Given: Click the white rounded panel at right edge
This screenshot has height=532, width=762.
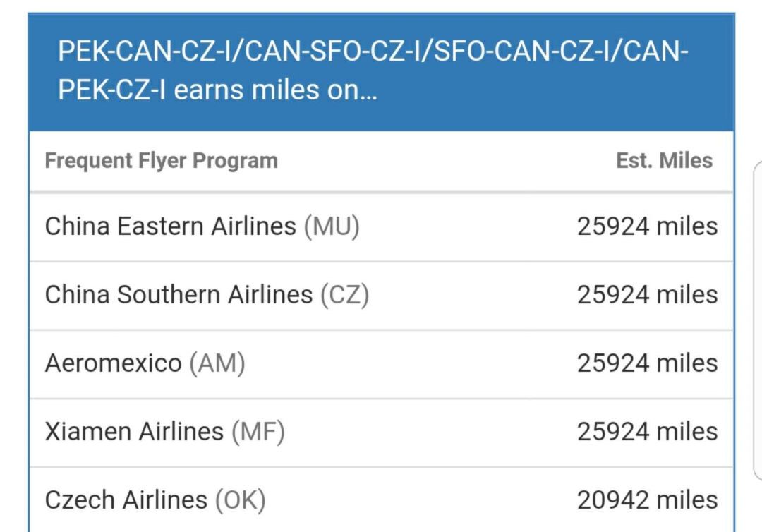Looking at the screenshot, I should click(757, 318).
